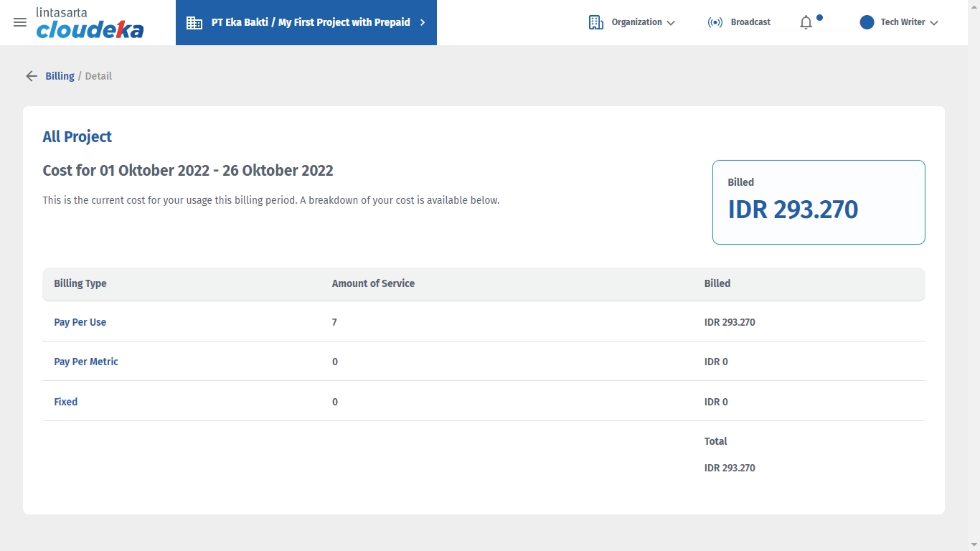Open notifications via the bell icon
This screenshot has height=551, width=980.
point(806,23)
